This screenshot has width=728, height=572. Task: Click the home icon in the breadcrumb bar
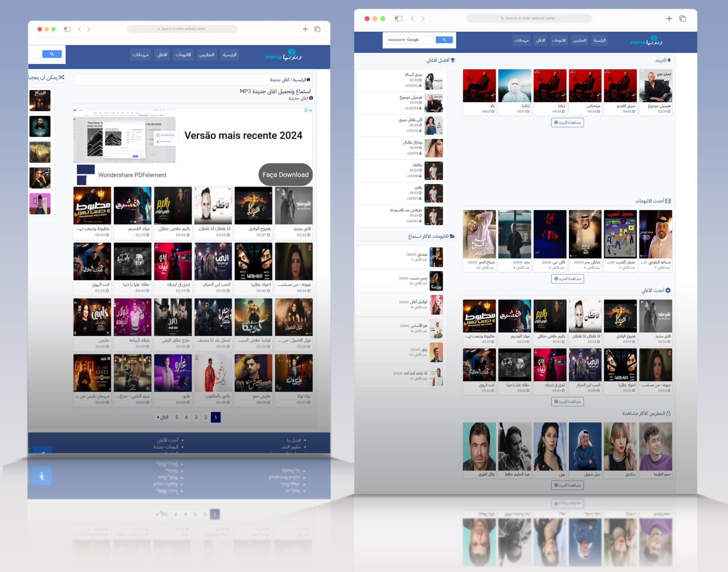pyautogui.click(x=308, y=80)
